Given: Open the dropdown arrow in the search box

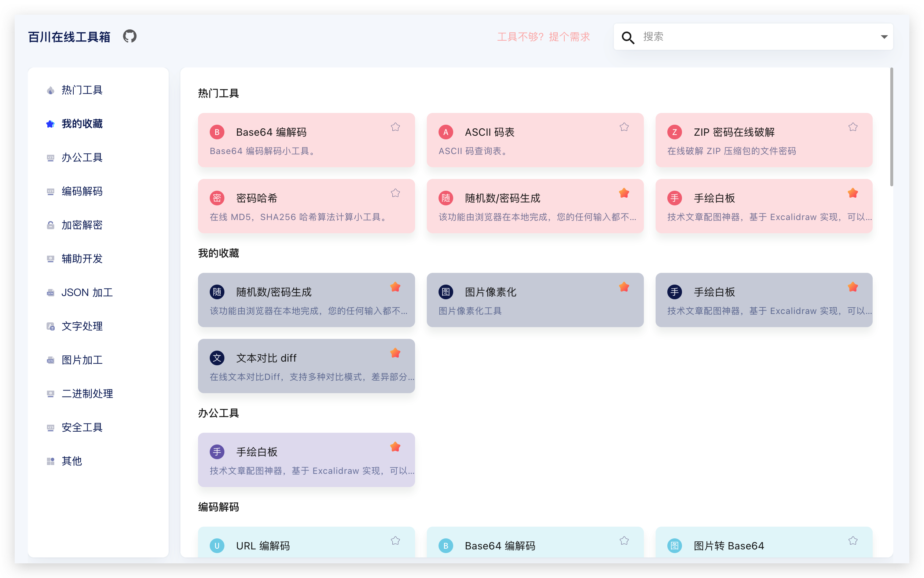Looking at the screenshot, I should 884,37.
